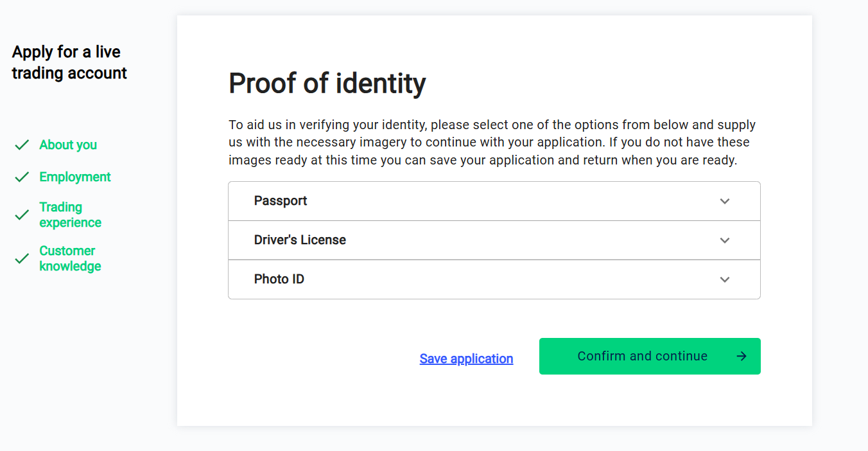This screenshot has width=868, height=451.
Task: Go to the About you step
Action: pyautogui.click(x=68, y=145)
